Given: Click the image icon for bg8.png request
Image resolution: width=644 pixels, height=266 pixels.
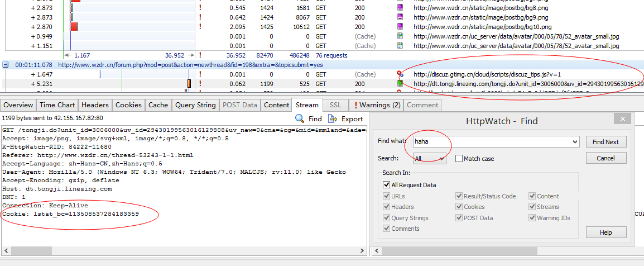Looking at the screenshot, I should [400, 8].
